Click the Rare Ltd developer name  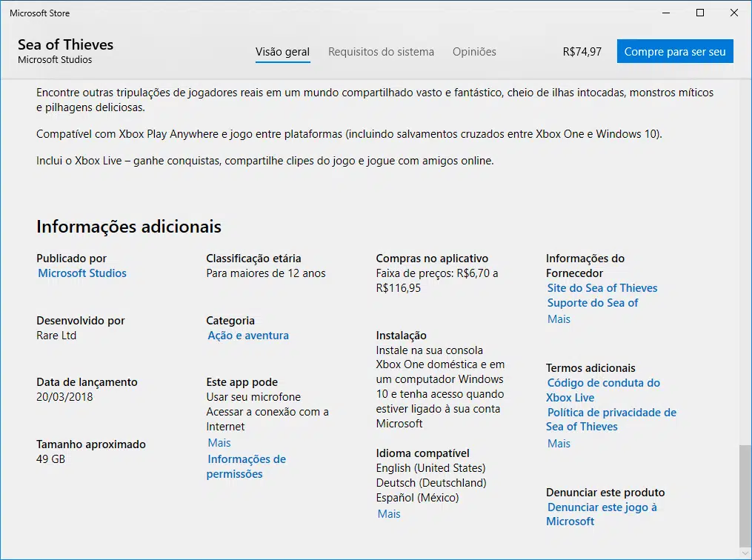[x=56, y=336]
